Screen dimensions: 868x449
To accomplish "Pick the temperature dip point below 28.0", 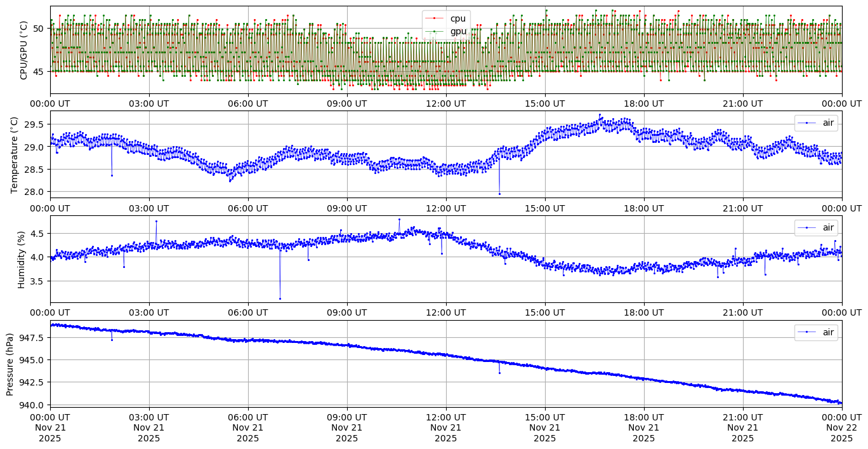I will tap(499, 194).
